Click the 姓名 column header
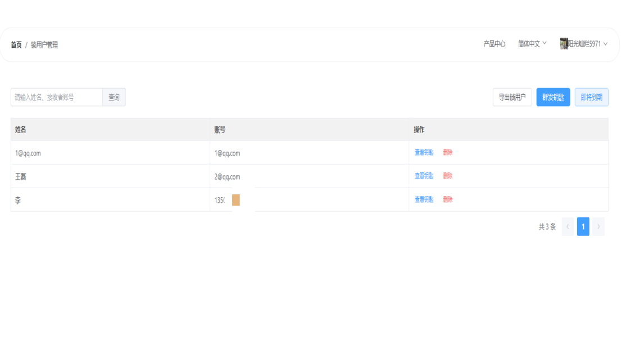The width and height of the screenshot is (644, 342). point(21,130)
